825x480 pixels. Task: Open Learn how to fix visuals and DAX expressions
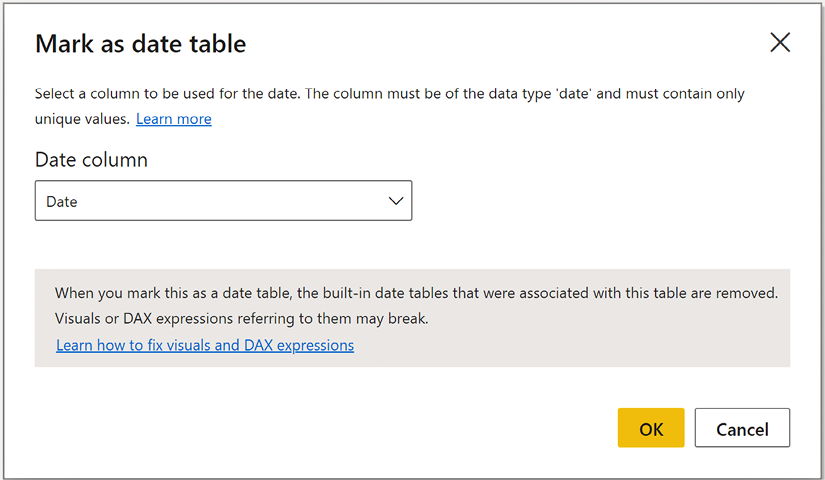point(205,345)
